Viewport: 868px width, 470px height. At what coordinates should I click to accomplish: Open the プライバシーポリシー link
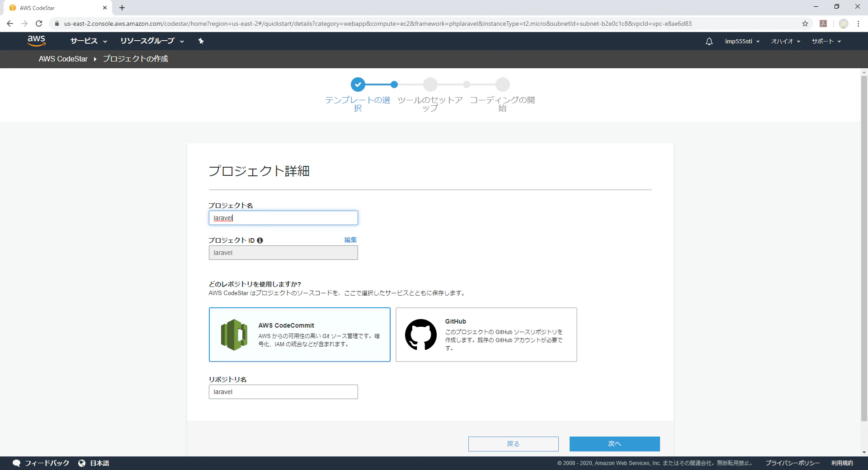(793, 463)
